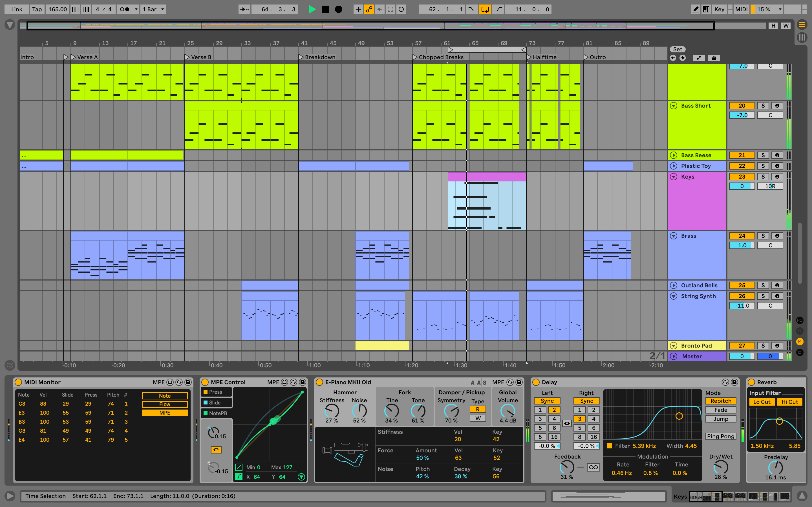This screenshot has height=507, width=812.
Task: Collapse the Keys track
Action: tap(673, 177)
